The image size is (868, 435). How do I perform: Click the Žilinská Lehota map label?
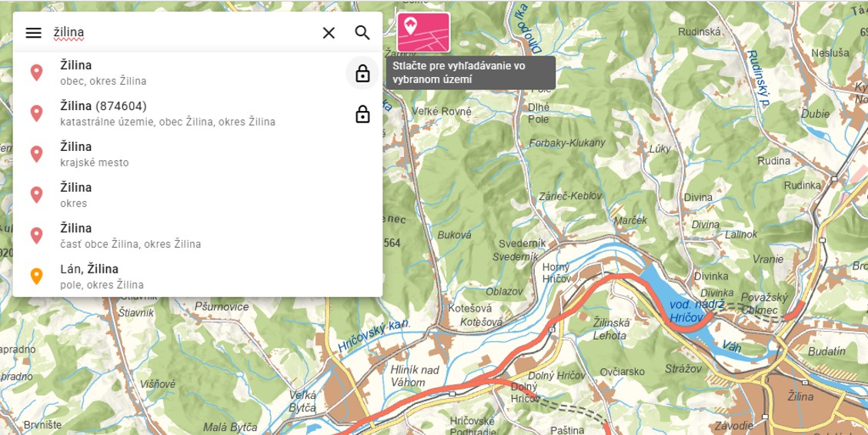612,328
